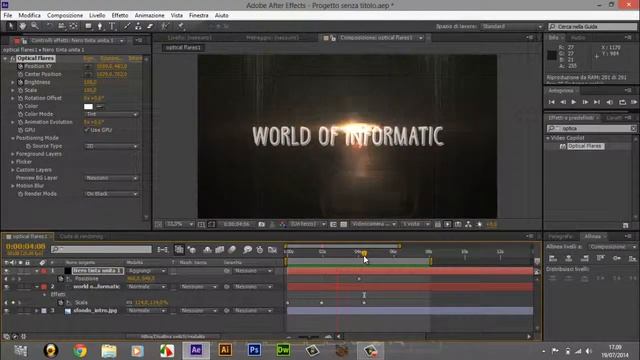
Task: Toggle the transparency grid in viewer
Action: point(343,224)
